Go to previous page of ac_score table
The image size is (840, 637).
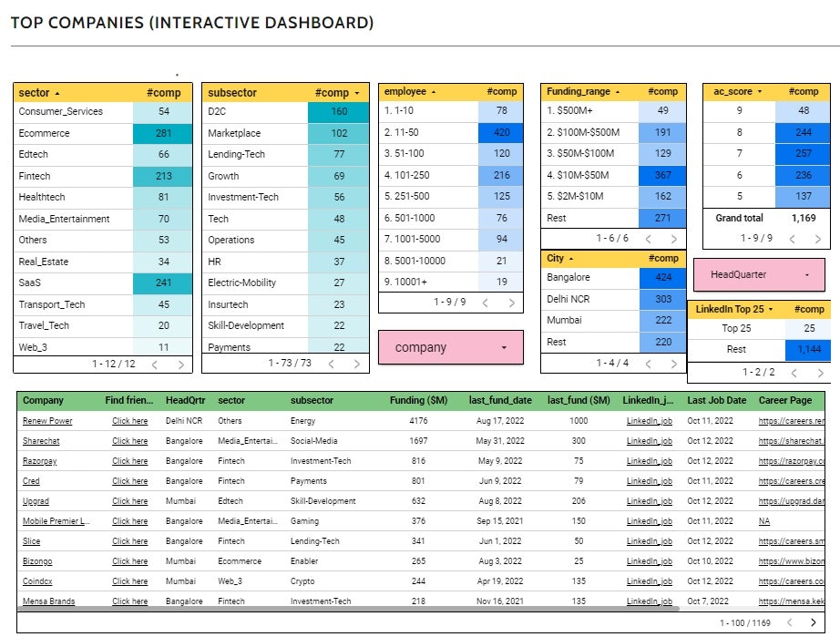(792, 239)
